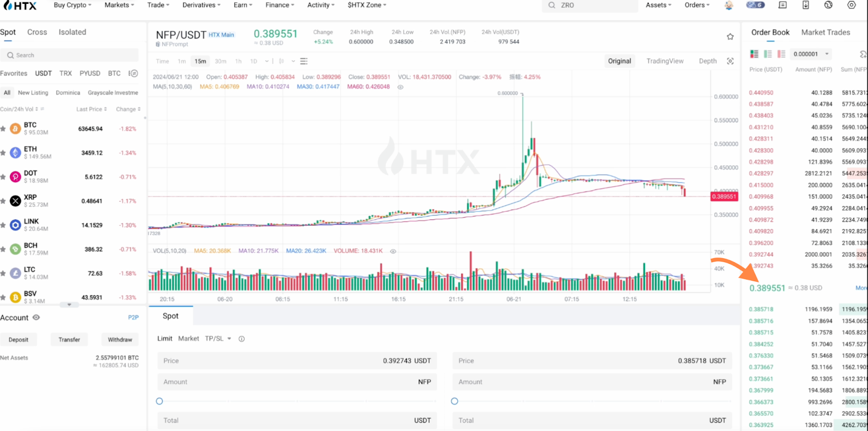Image resolution: width=868 pixels, height=431 pixels.
Task: Open the settings hexagon icon
Action: coord(852,5)
